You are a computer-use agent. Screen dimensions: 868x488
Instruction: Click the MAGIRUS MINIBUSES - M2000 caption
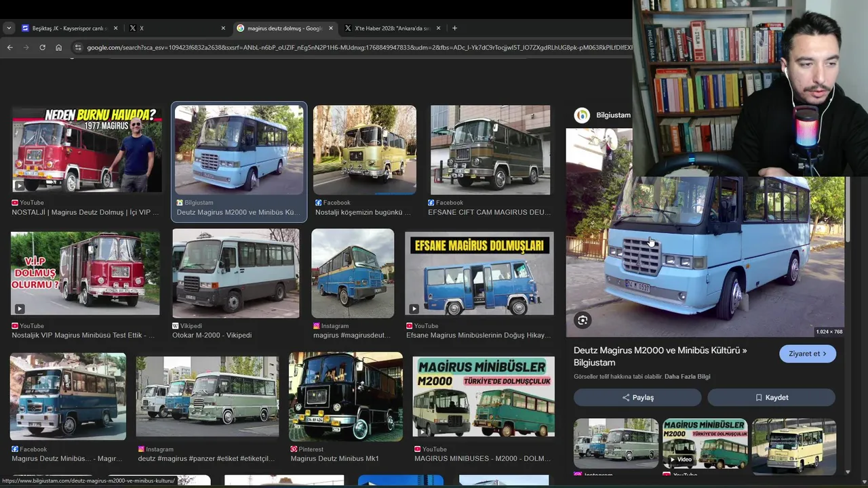click(x=482, y=458)
